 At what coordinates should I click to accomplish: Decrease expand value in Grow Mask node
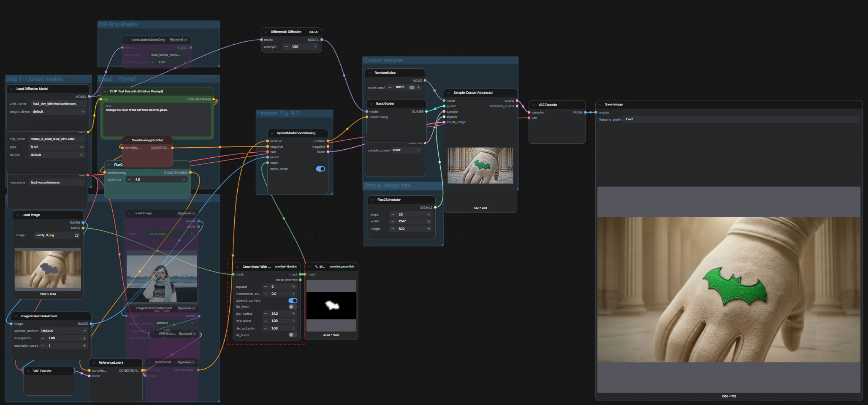(266, 286)
